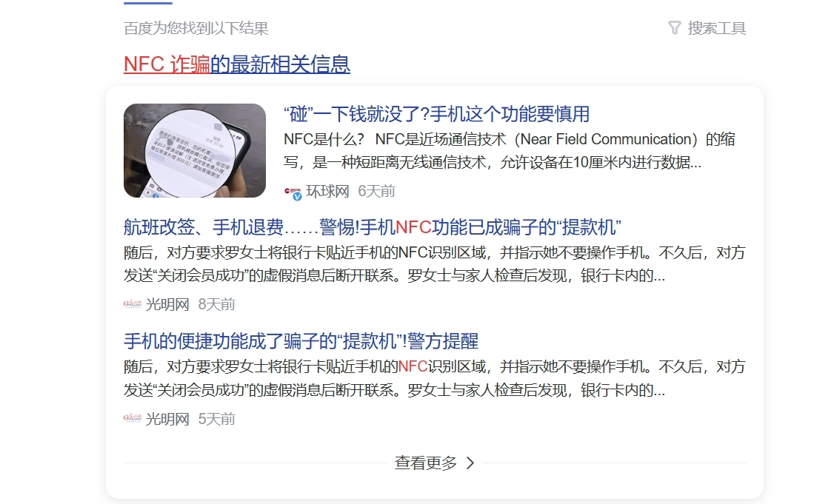Click snippet under 警方提醒 article

pyautogui.click(x=434, y=378)
